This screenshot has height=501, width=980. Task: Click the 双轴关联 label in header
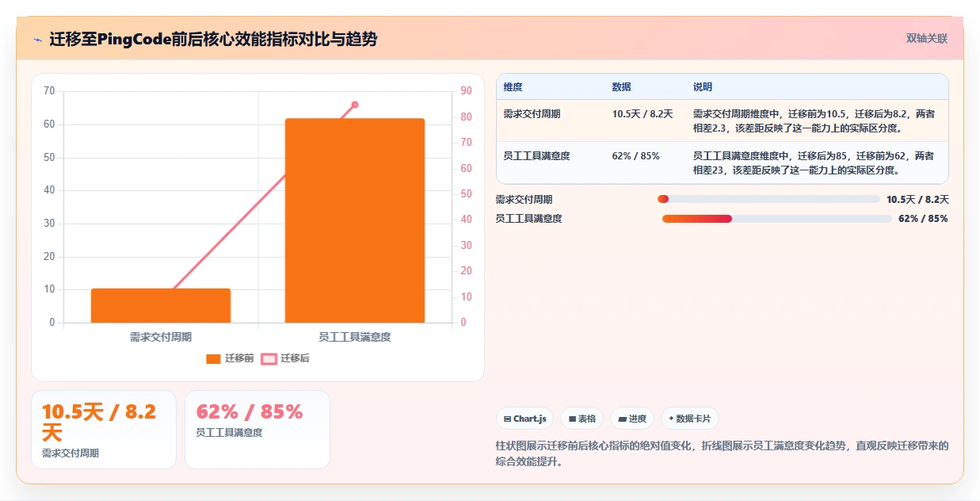pyautogui.click(x=926, y=38)
